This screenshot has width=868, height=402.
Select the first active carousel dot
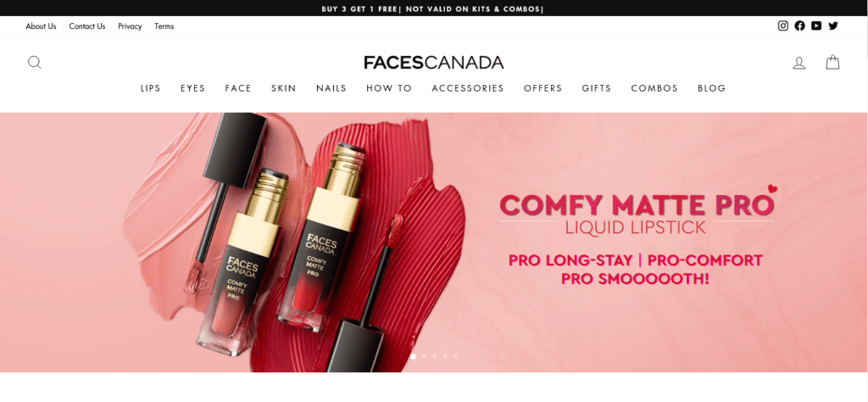coord(413,356)
